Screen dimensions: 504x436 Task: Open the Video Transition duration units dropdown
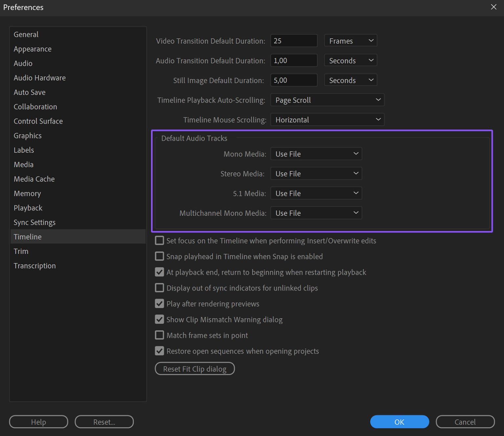[350, 40]
